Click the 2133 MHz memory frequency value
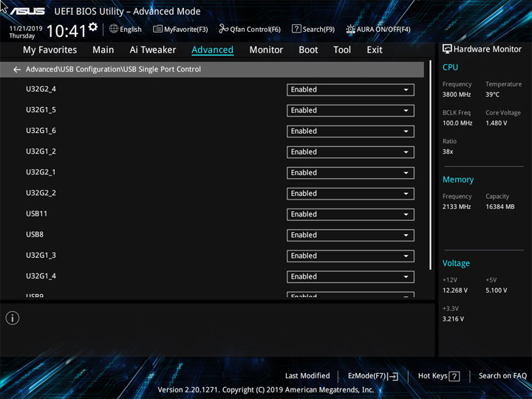 pos(457,207)
